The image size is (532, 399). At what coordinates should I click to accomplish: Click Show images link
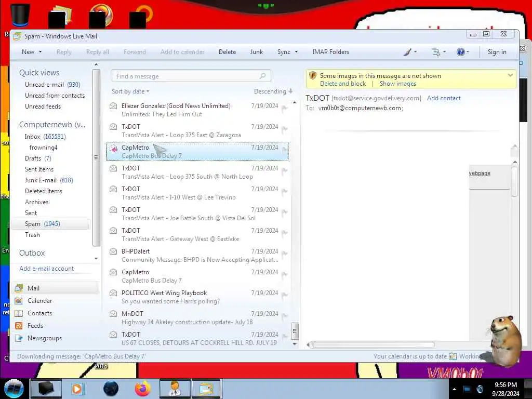(397, 84)
